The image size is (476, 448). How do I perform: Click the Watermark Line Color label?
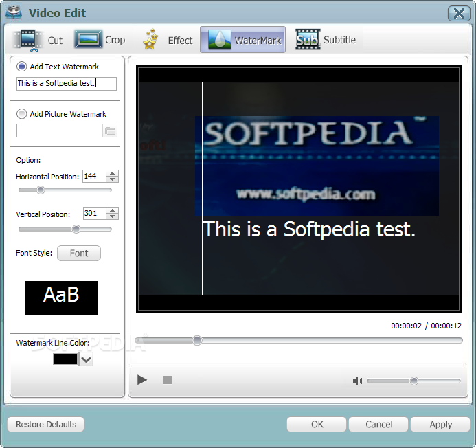tap(52, 343)
